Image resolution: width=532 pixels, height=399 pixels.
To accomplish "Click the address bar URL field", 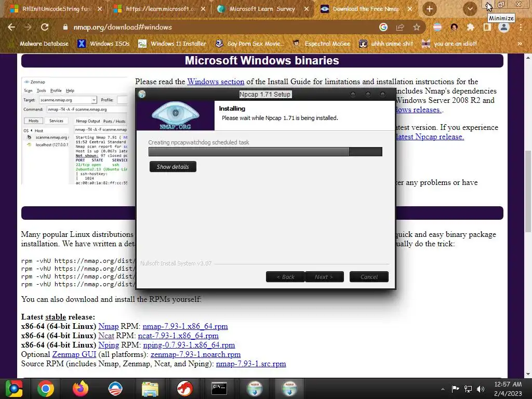I will pos(217,27).
